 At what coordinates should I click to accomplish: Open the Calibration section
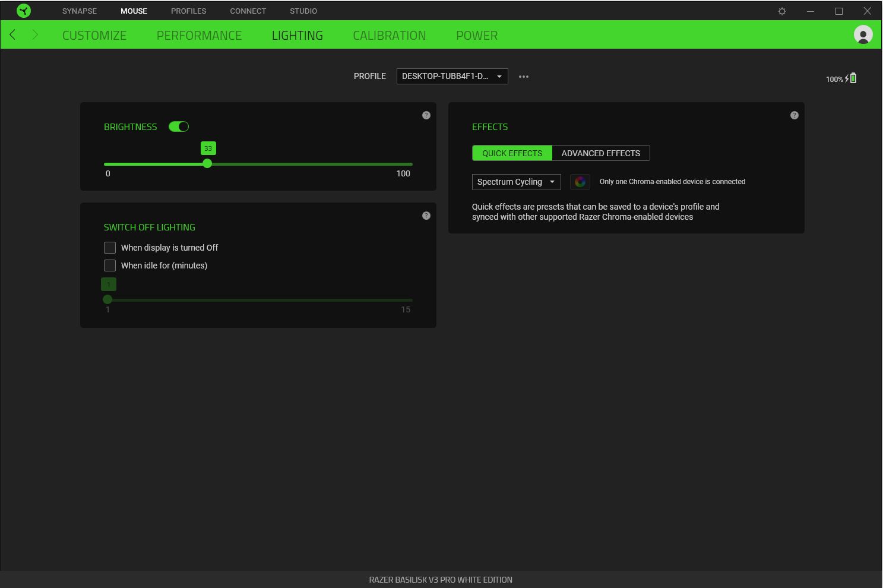pos(390,36)
